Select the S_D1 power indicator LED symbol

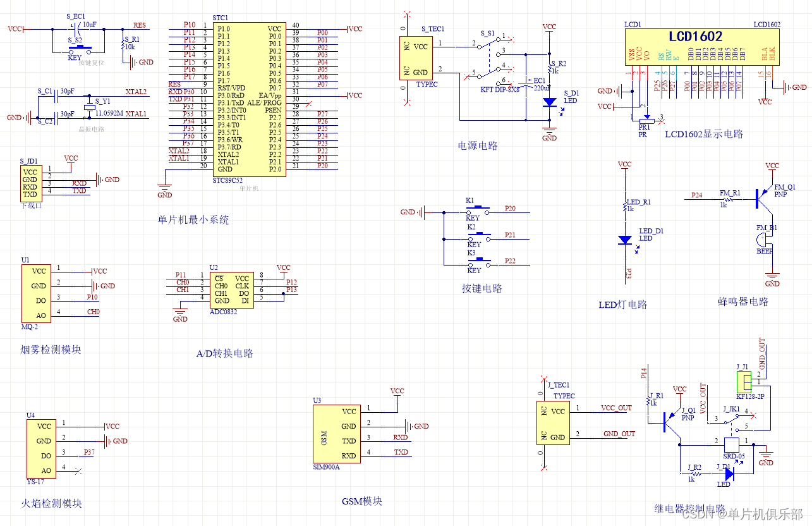coord(550,101)
